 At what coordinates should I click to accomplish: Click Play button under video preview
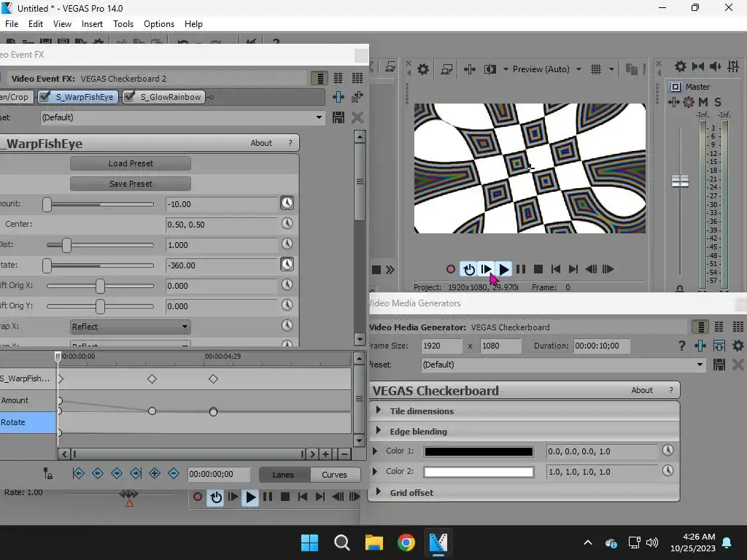tap(503, 269)
